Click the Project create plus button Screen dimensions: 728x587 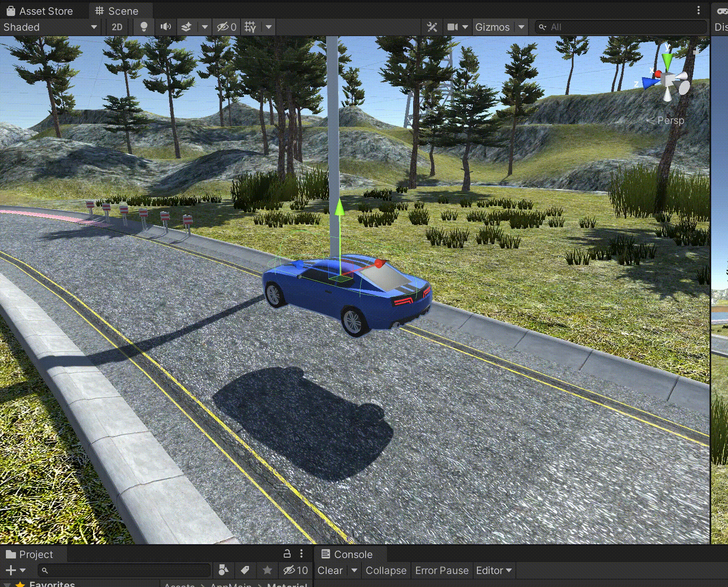(11, 570)
